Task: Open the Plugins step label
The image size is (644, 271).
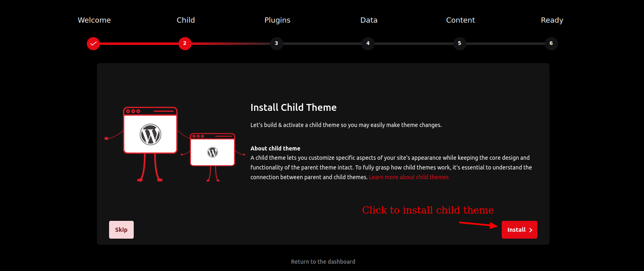Action: pyautogui.click(x=278, y=20)
